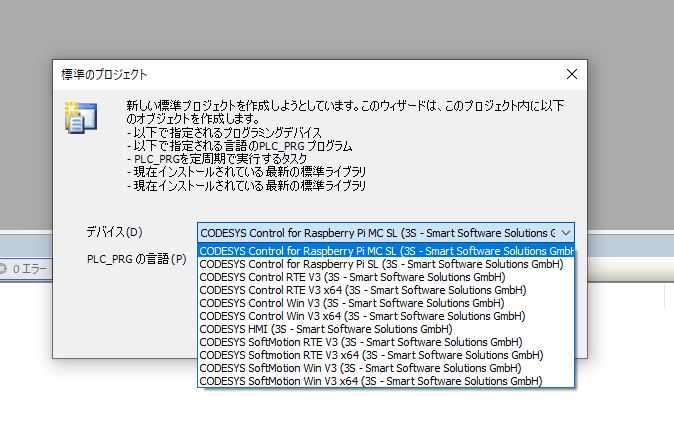Select CODESYS SoftMotion RTE V3 entry
This screenshot has width=674, height=445.
[x=386, y=342]
